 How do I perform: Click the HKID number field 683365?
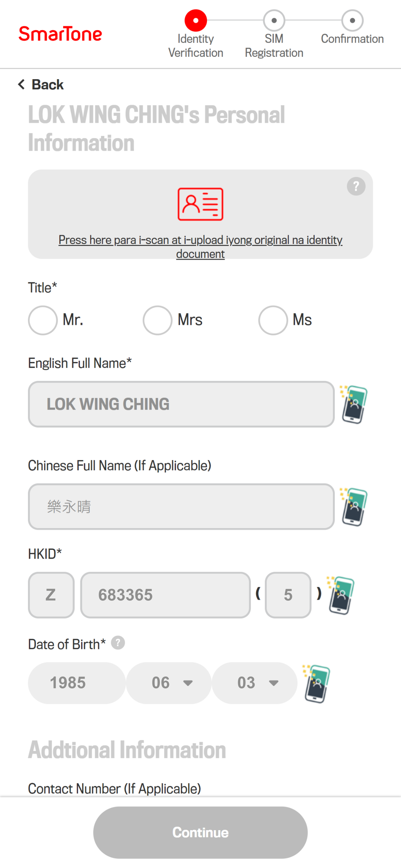165,595
